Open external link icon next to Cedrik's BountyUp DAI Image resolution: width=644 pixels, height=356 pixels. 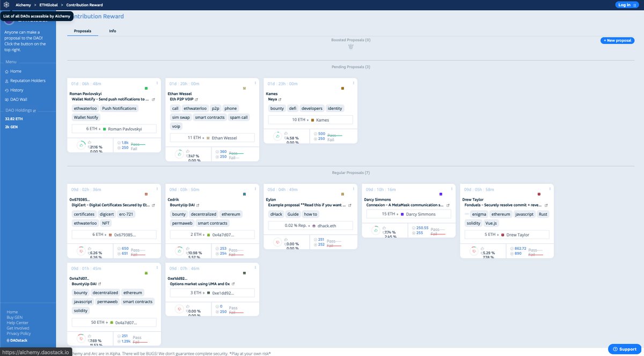[x=199, y=205]
